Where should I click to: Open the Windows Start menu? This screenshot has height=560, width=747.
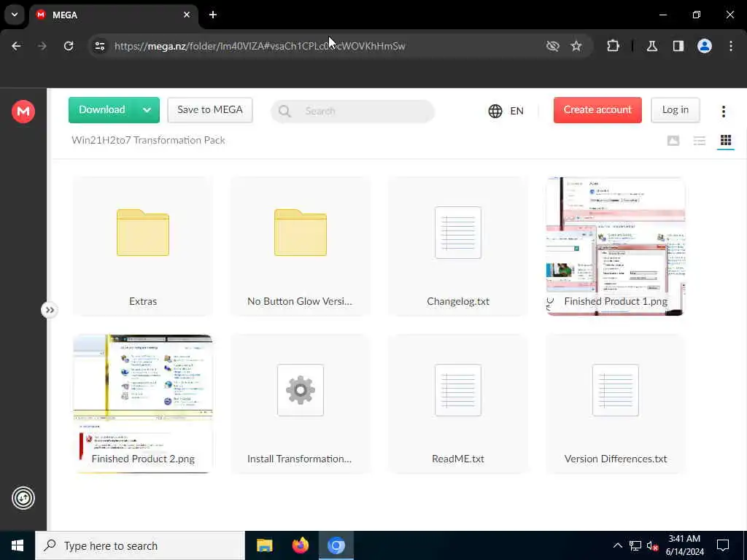(x=18, y=545)
